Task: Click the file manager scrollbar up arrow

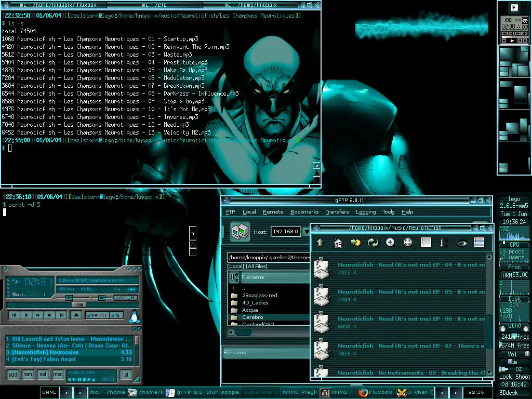Action: pos(489,257)
